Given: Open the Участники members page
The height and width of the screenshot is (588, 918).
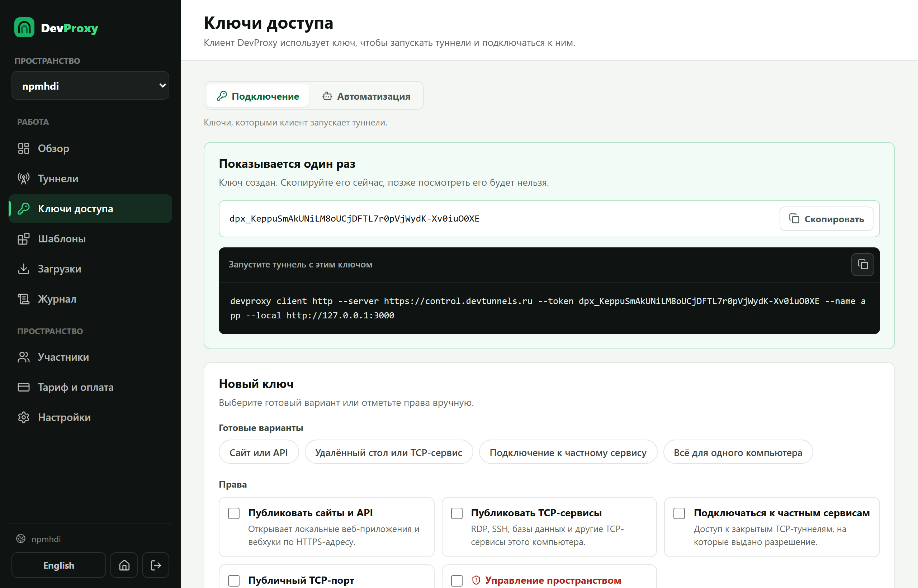Looking at the screenshot, I should pos(90,357).
